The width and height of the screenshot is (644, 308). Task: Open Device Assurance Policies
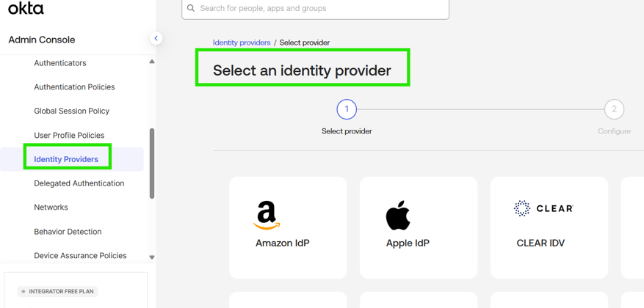point(80,256)
